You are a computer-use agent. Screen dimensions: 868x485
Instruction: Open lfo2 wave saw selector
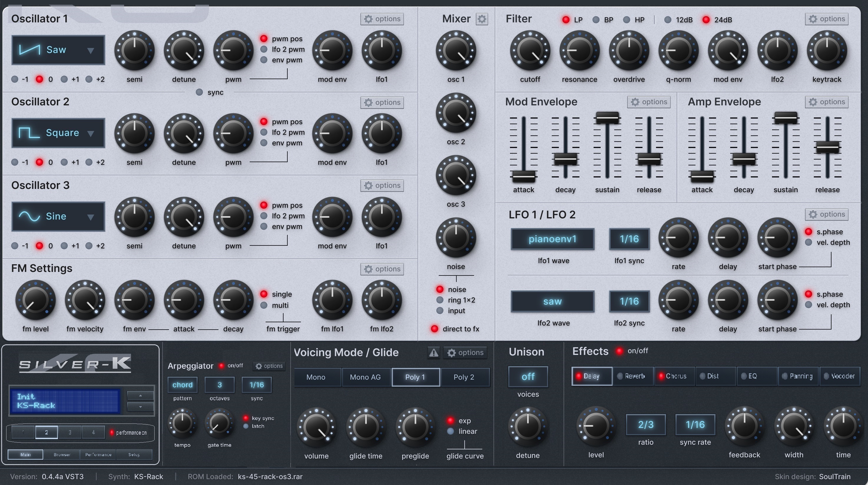[x=553, y=301]
